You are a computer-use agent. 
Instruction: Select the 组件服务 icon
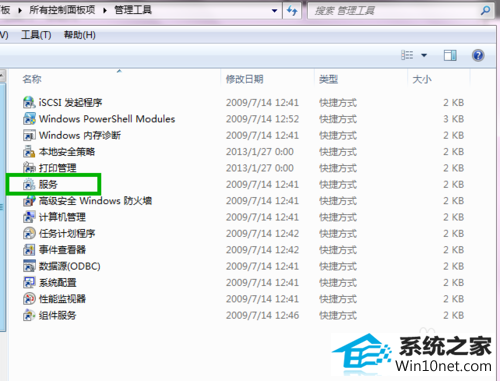pyautogui.click(x=29, y=315)
